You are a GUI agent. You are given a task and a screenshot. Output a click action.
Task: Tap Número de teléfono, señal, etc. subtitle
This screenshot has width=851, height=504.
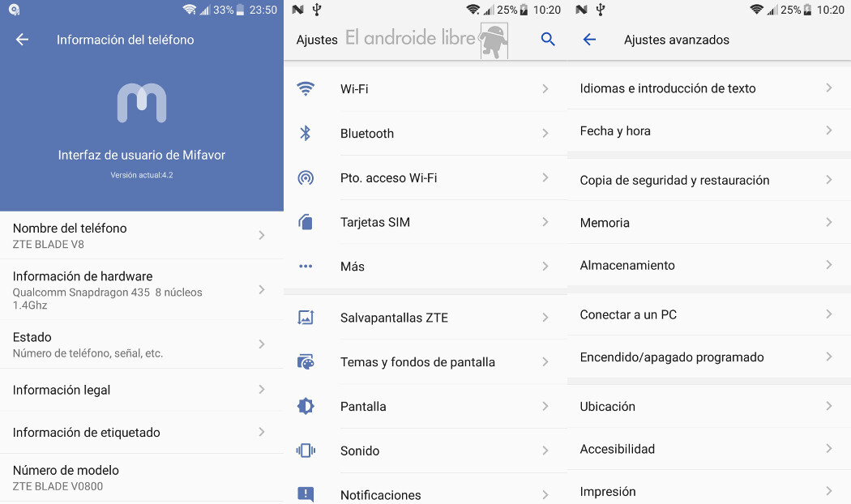pyautogui.click(x=88, y=353)
